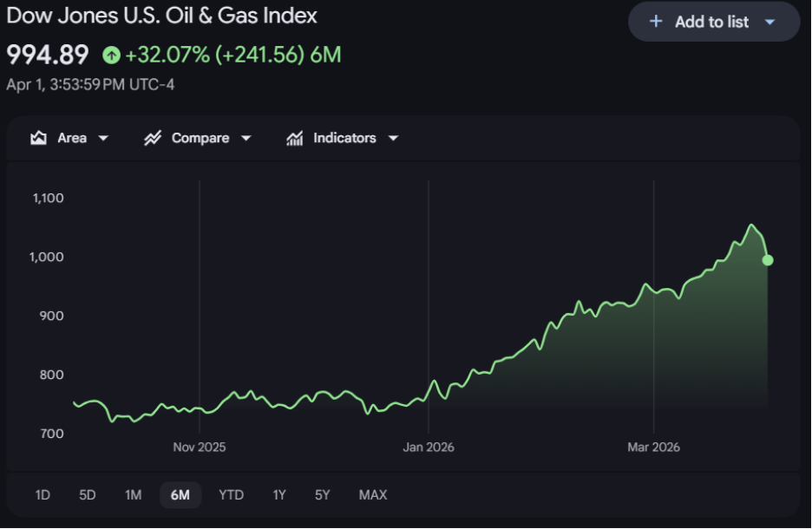Viewport: 812px width, 529px height.
Task: Click the green endpoint dot on chart
Action: pos(768,260)
